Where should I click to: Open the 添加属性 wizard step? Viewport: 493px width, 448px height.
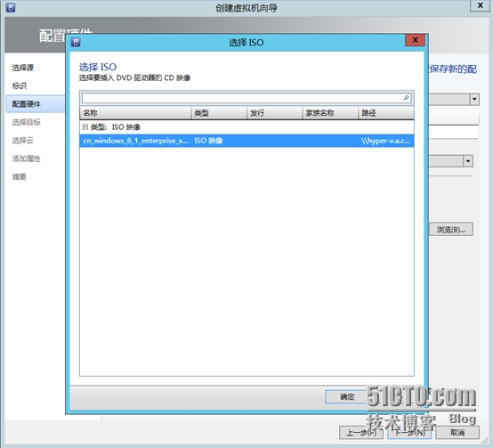coord(27,159)
